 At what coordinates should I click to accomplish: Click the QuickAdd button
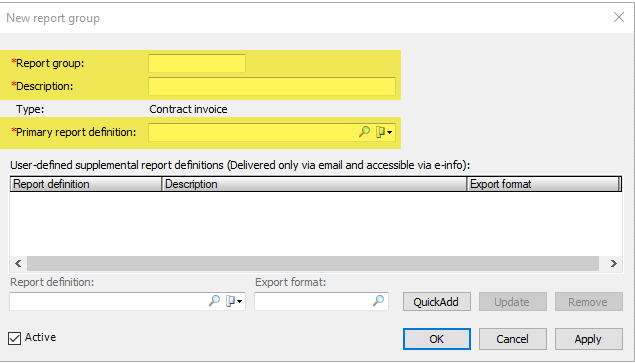(x=437, y=302)
